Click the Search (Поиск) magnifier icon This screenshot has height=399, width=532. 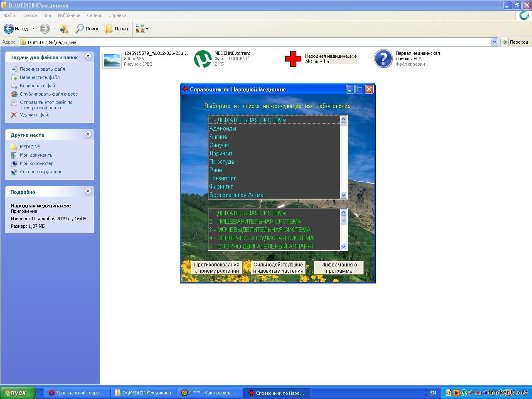pos(79,29)
